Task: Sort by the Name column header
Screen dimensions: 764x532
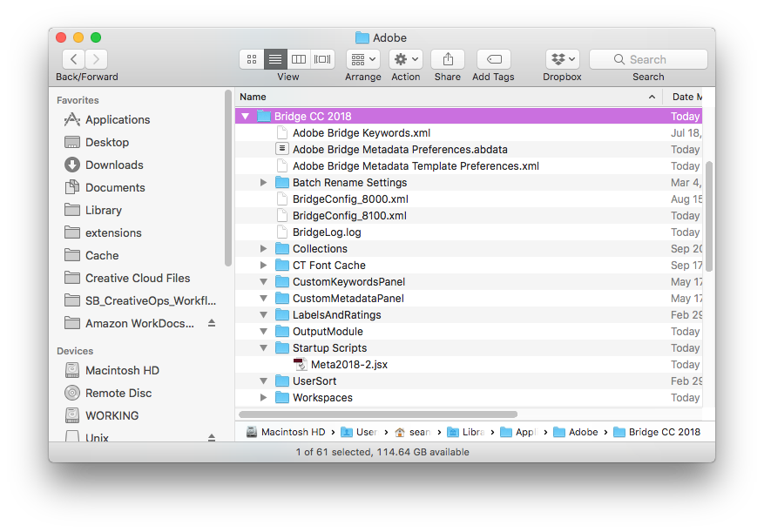Action: coord(449,97)
